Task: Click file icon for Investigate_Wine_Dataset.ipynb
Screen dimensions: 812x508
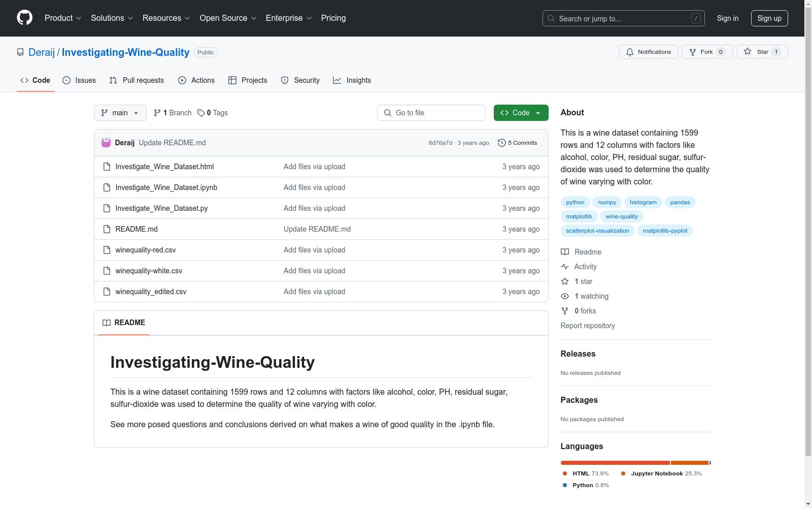Action: click(x=107, y=187)
